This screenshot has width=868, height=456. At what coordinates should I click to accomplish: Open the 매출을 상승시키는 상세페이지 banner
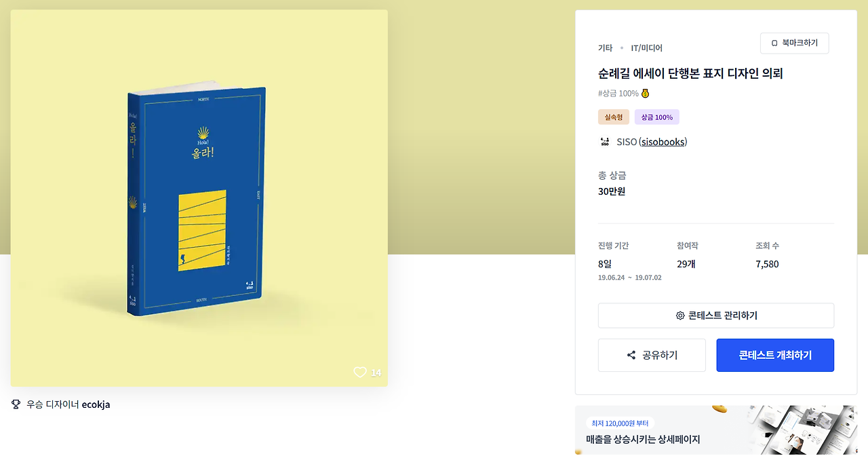pyautogui.click(x=716, y=430)
